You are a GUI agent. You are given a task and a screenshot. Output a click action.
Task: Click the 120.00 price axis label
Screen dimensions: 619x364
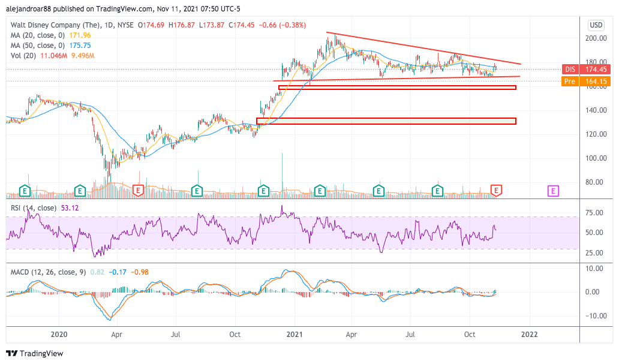tap(596, 134)
